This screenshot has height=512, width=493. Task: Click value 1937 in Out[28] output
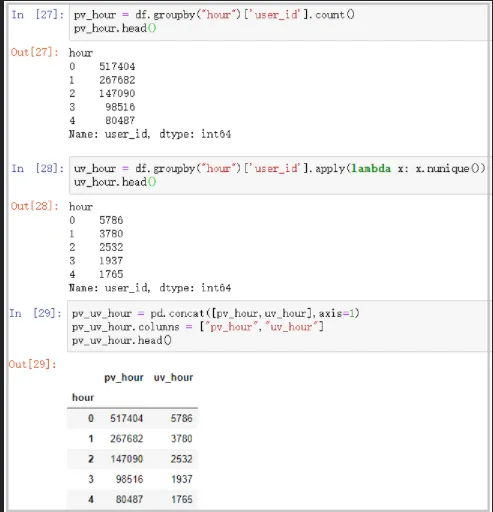click(111, 261)
